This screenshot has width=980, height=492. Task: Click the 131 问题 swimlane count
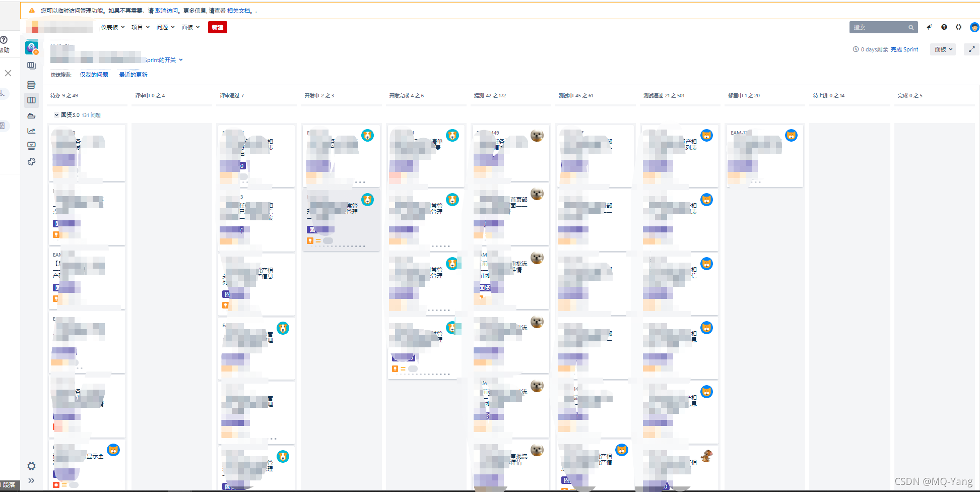pyautogui.click(x=91, y=115)
